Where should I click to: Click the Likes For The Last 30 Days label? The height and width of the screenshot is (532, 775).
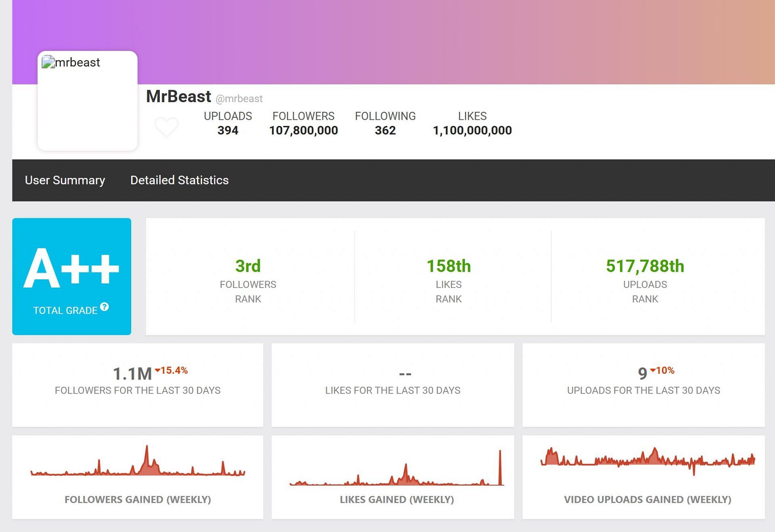tap(393, 390)
